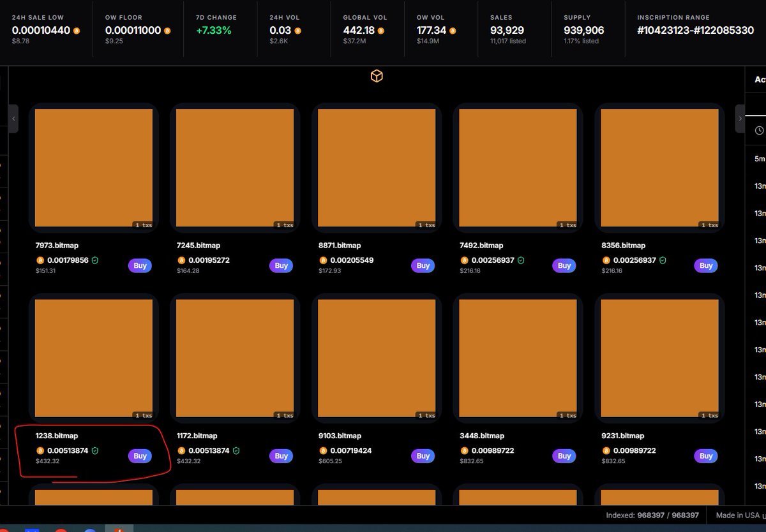Buy 7973.bitmap
The image size is (766, 532).
pyautogui.click(x=140, y=265)
